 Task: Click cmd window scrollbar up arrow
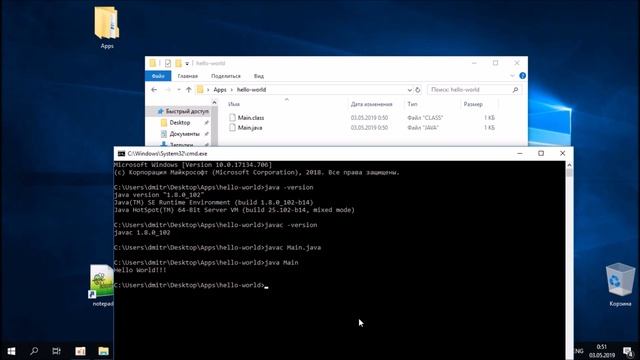569,165
